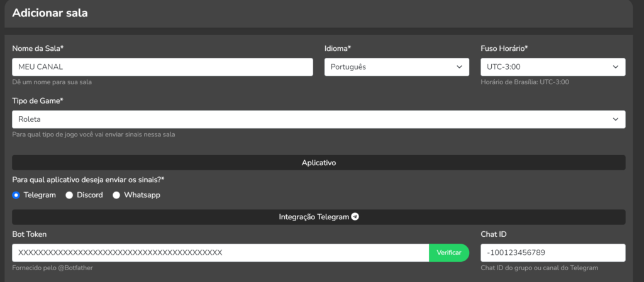
Task: Click the Adicionar sala page title
Action: click(x=50, y=13)
